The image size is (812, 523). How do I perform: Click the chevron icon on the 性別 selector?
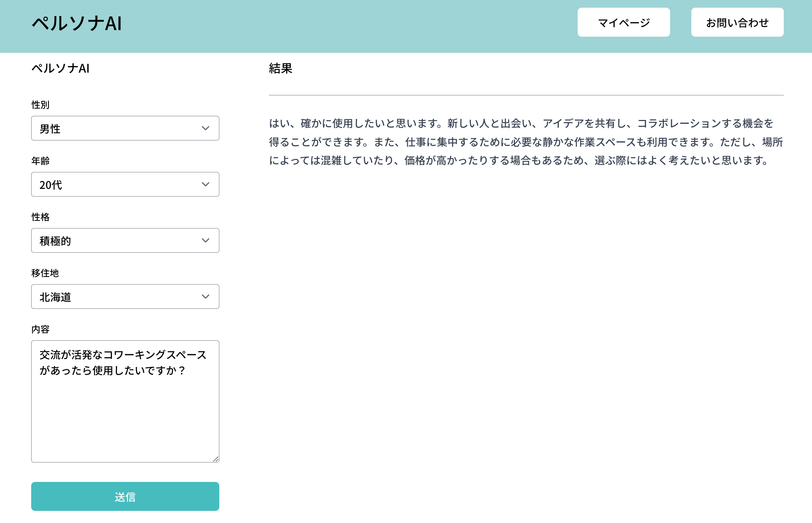pos(205,128)
